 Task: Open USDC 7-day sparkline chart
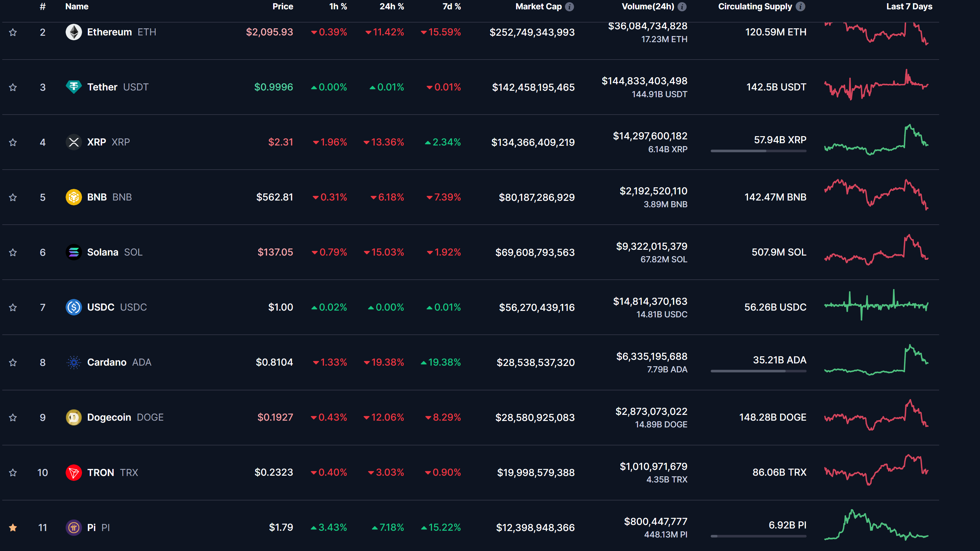(876, 305)
